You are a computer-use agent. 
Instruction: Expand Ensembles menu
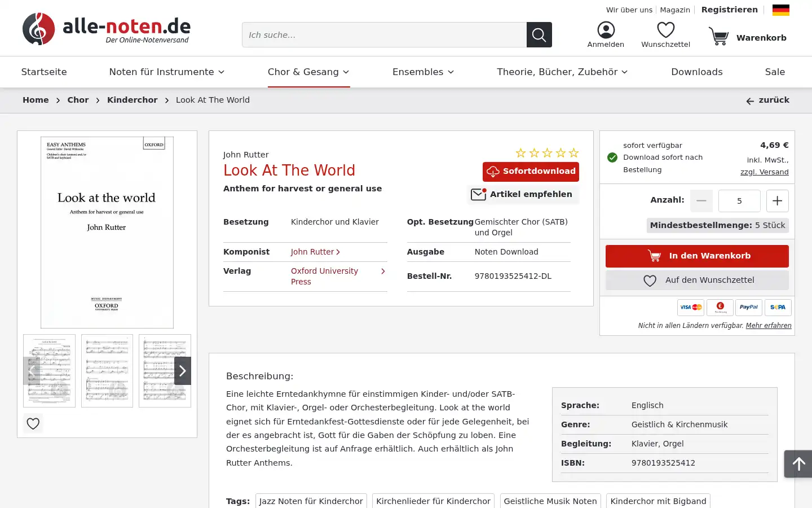tap(423, 72)
